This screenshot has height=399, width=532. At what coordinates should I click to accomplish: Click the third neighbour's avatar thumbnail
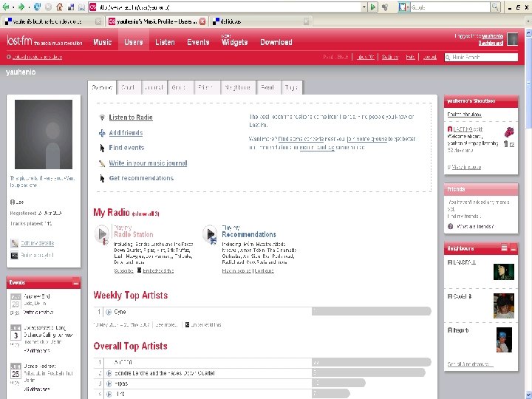504,340
